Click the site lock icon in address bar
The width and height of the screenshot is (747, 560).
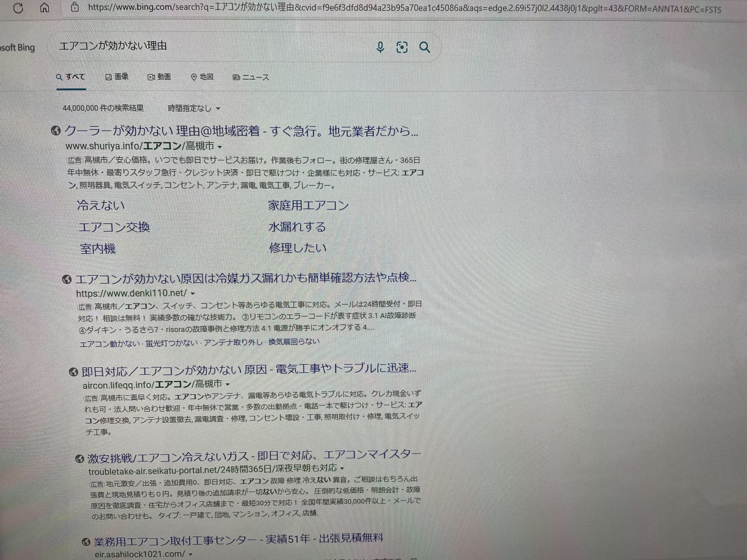point(75,7)
